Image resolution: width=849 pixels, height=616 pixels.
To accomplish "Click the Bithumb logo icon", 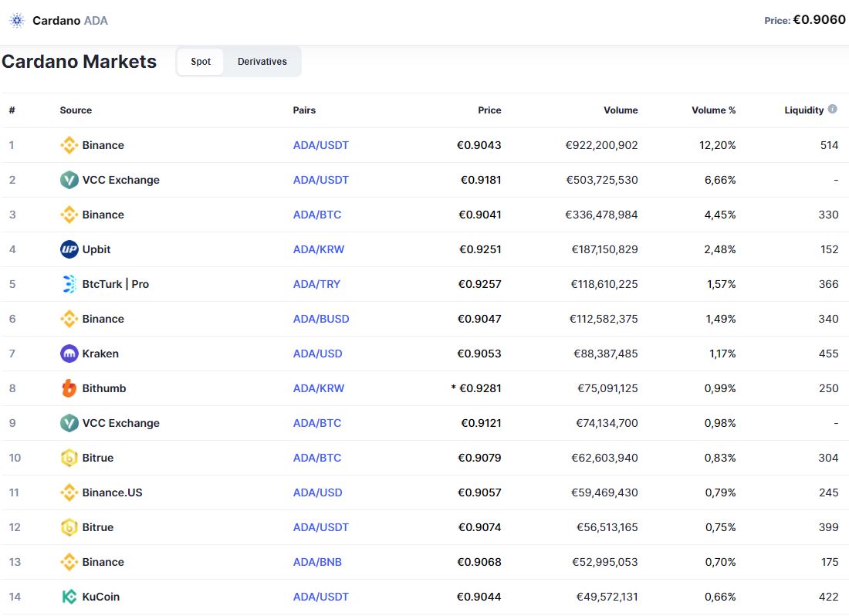I will 69,388.
